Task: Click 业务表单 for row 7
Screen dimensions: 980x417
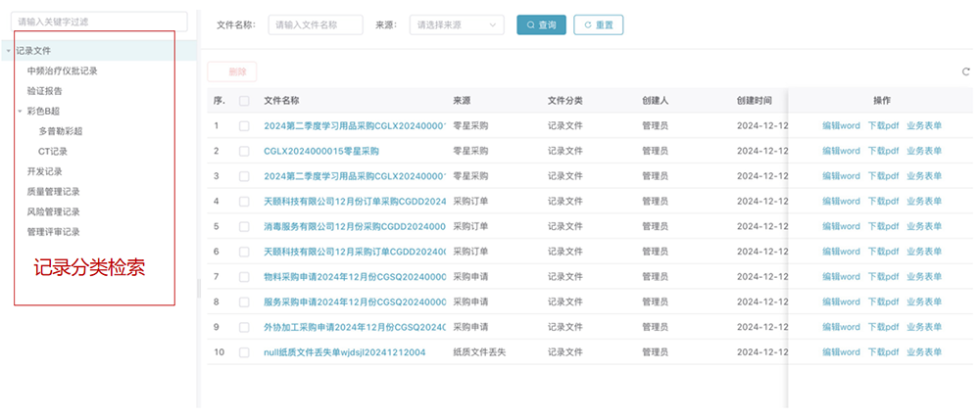Action: click(x=924, y=277)
